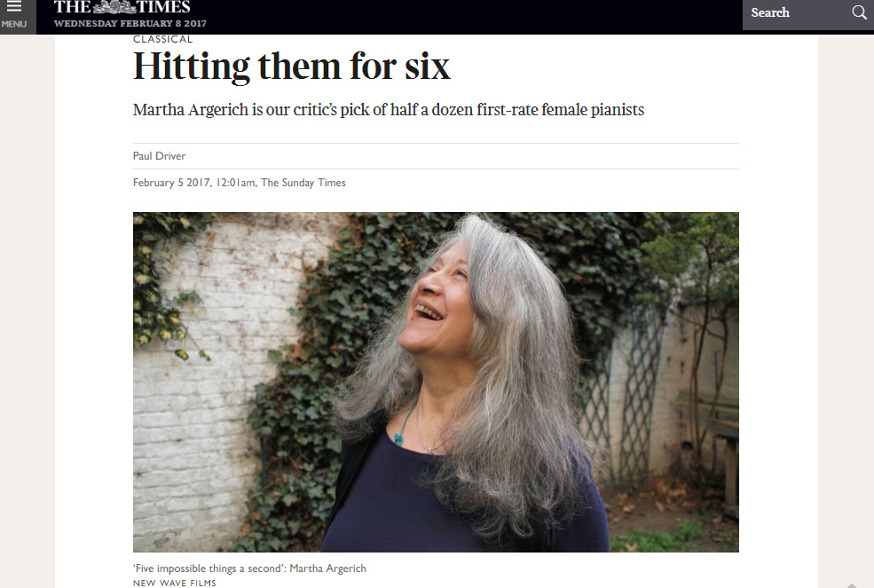This screenshot has width=874, height=588.
Task: Open the hamburger menu icon
Action: pos(14,7)
